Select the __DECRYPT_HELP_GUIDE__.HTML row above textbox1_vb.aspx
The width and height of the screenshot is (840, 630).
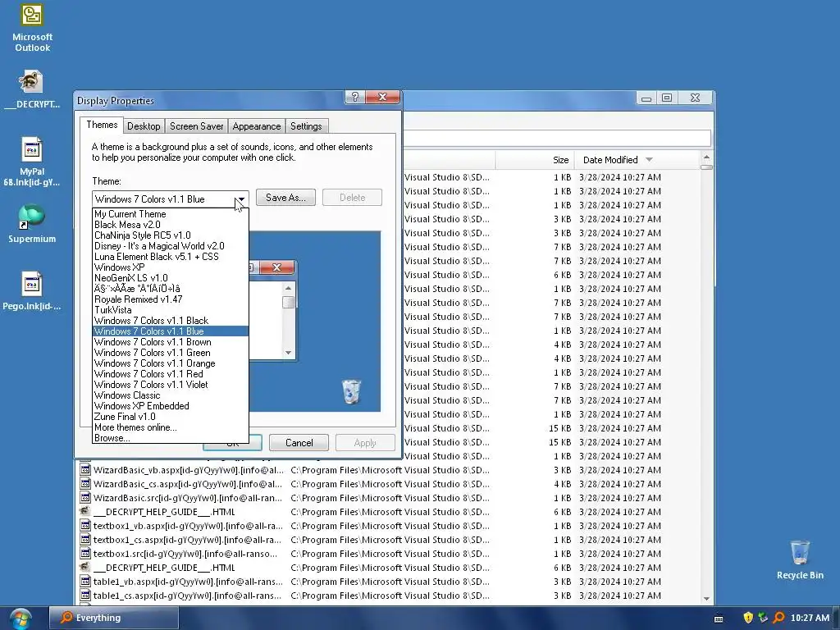coord(389,512)
